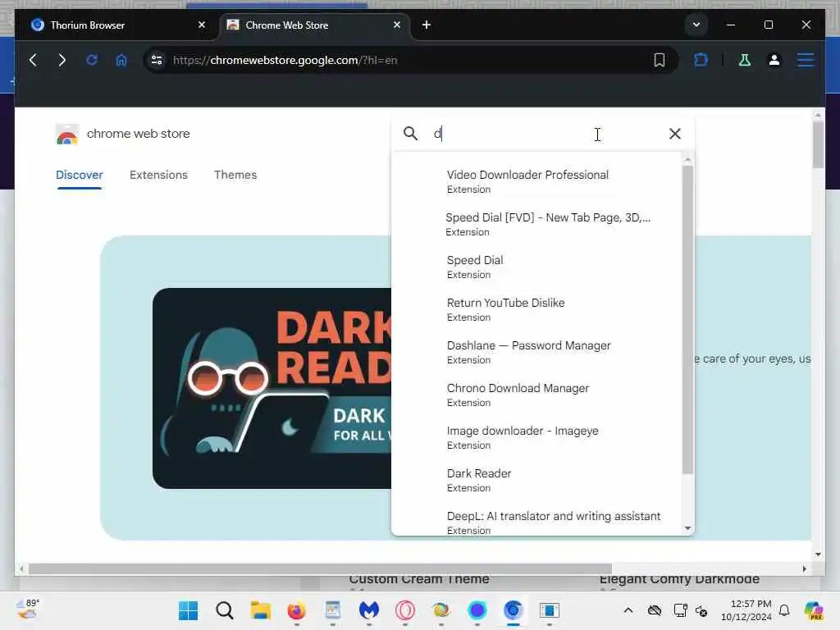
Task: Click the horizontal scrollbar right arrow
Action: pyautogui.click(x=804, y=569)
